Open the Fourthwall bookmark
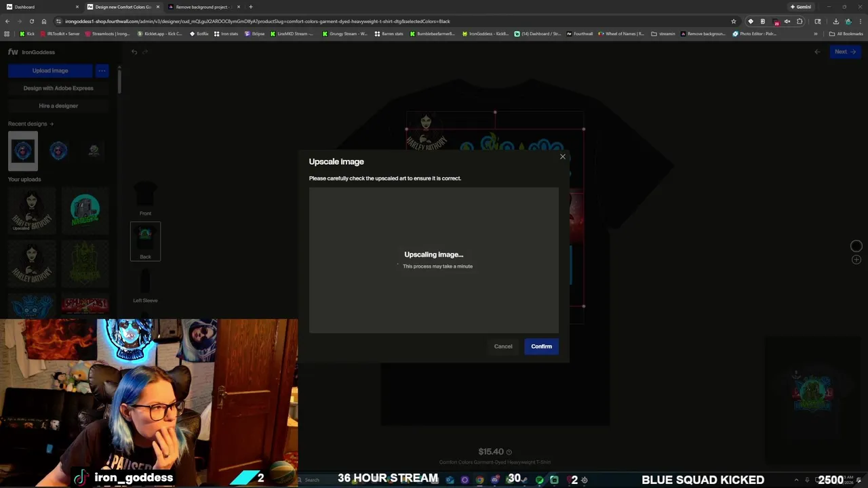The height and width of the screenshot is (488, 868). pyautogui.click(x=580, y=33)
